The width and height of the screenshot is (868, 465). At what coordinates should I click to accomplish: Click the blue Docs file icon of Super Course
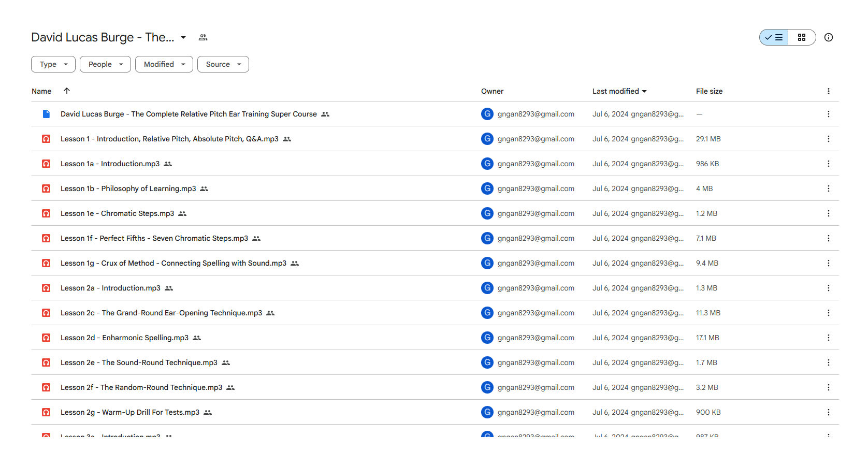click(x=46, y=114)
